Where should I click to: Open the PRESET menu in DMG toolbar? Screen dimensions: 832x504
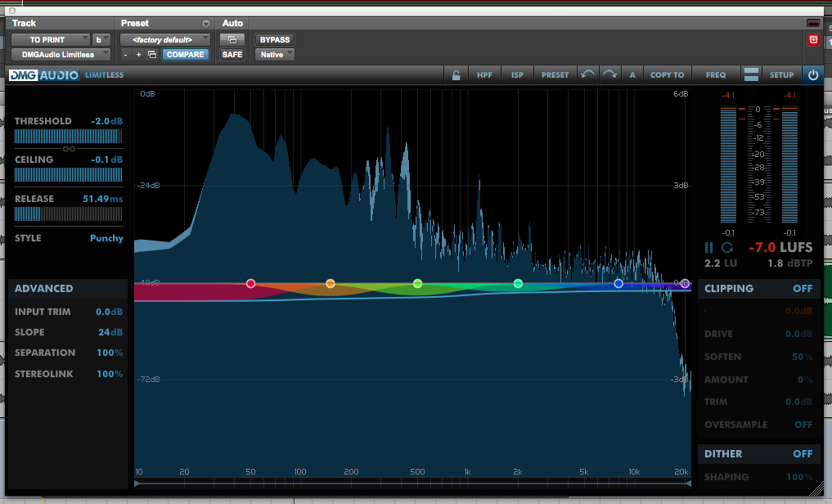click(x=555, y=75)
